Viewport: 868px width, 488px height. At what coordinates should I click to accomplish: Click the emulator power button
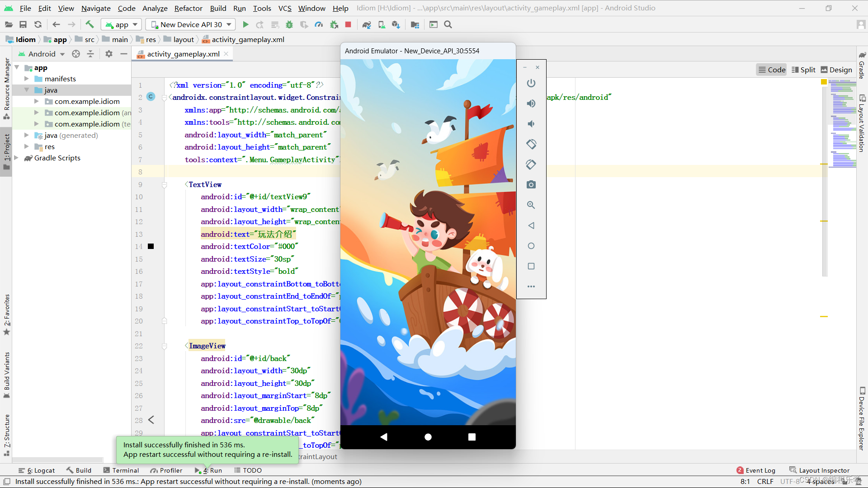[531, 83]
